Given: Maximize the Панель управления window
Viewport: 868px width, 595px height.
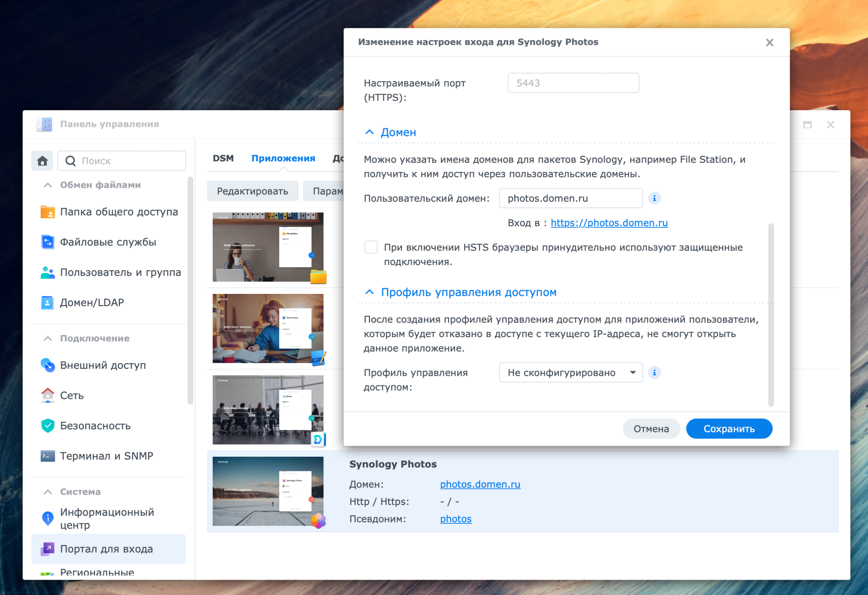Looking at the screenshot, I should (x=807, y=125).
